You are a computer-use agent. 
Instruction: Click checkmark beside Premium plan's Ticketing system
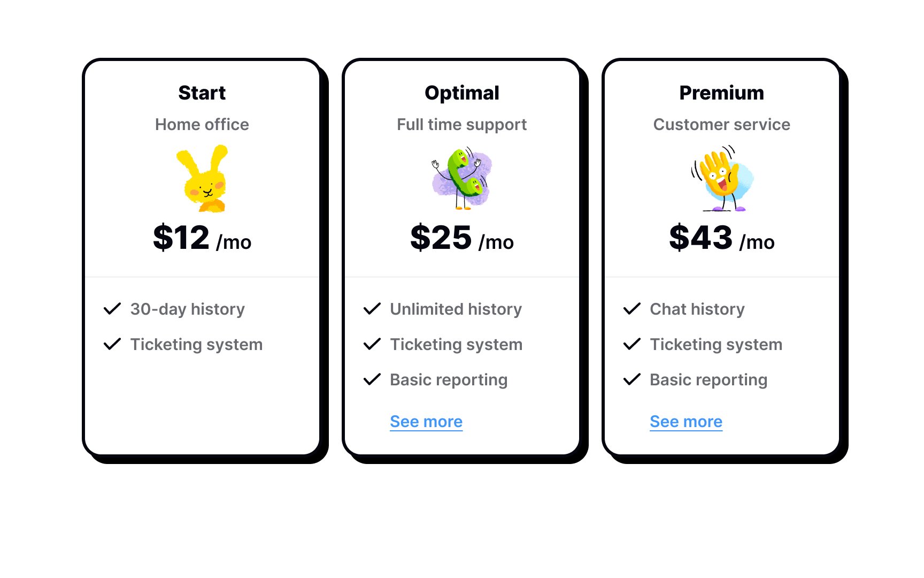632,344
